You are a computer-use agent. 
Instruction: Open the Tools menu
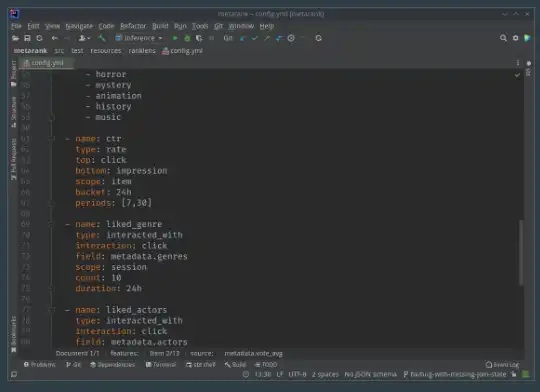200,26
